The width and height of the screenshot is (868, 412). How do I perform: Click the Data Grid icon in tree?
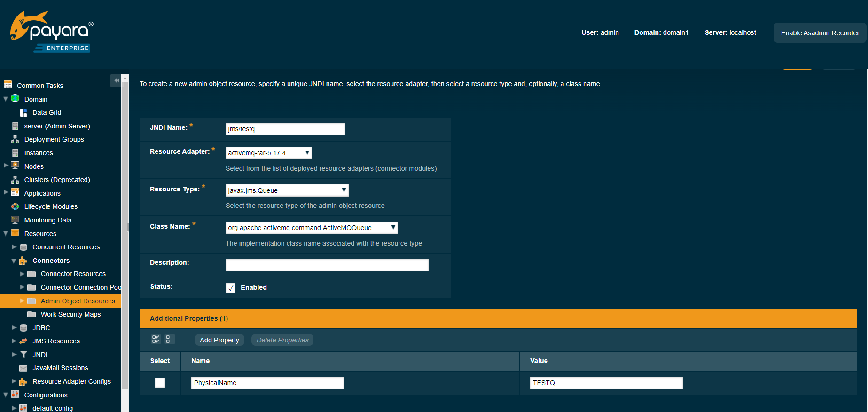pyautogui.click(x=23, y=112)
